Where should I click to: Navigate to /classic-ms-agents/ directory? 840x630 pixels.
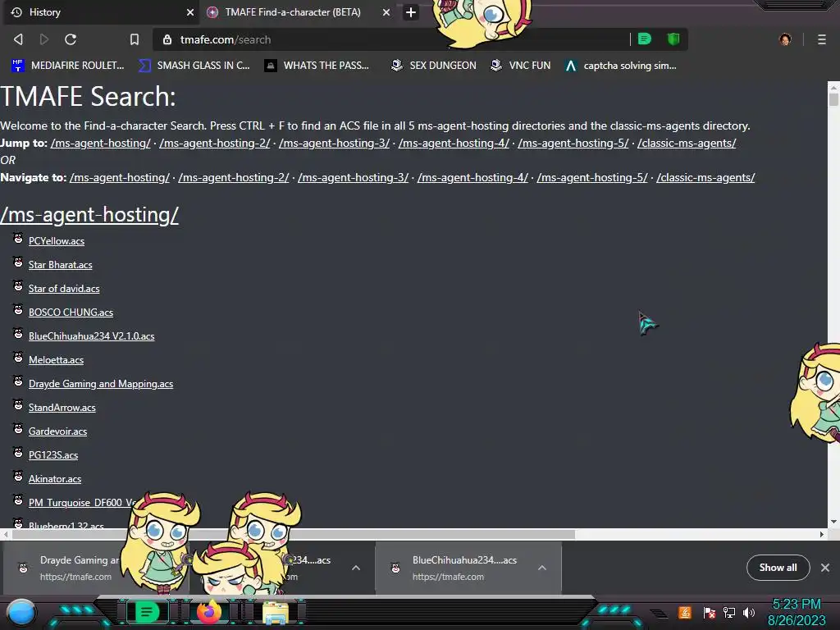pos(705,177)
